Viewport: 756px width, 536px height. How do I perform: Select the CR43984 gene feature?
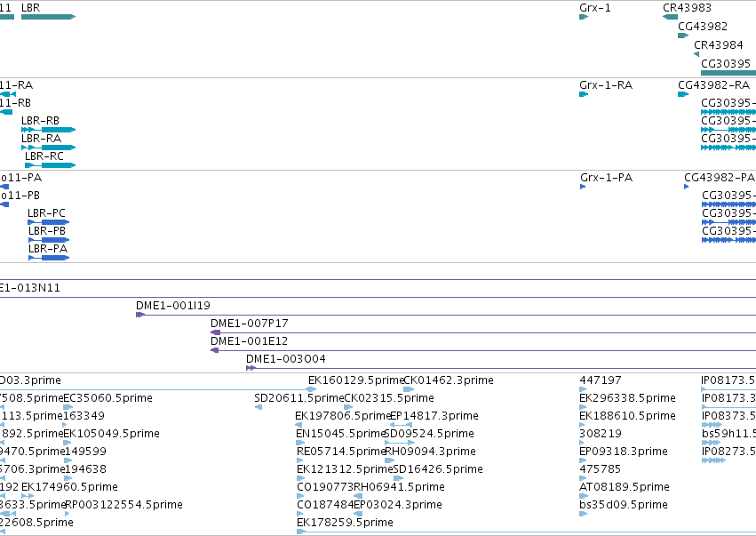[696, 54]
